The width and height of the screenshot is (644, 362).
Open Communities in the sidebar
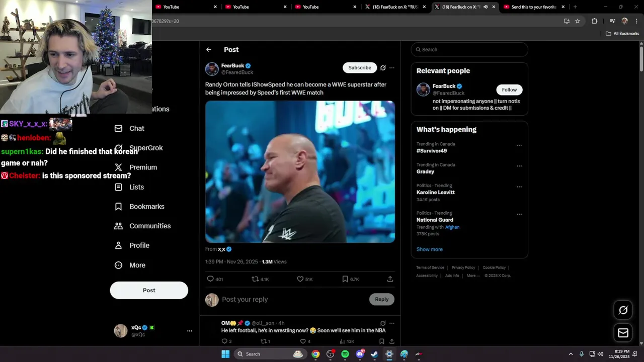pyautogui.click(x=142, y=226)
